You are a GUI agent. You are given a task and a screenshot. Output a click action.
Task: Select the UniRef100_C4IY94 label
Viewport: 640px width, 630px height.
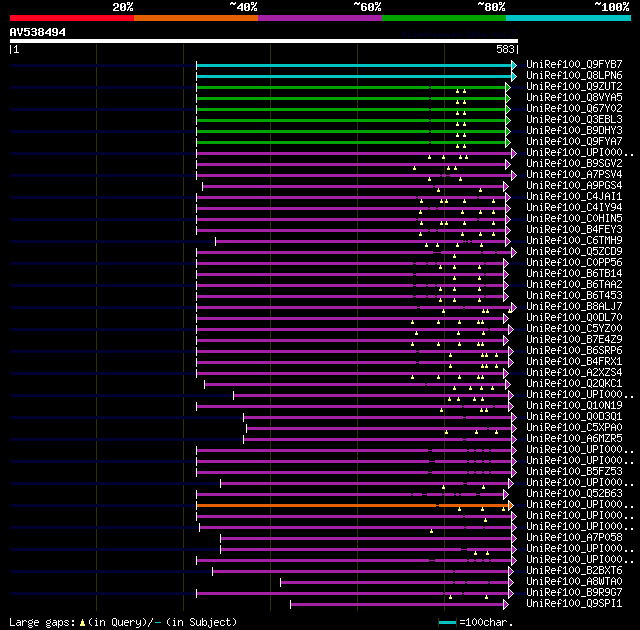click(x=574, y=208)
